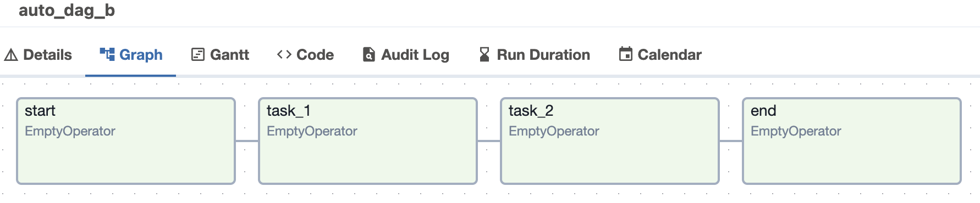Open the Details tab
Viewport: 980px width, 203px height.
click(38, 55)
